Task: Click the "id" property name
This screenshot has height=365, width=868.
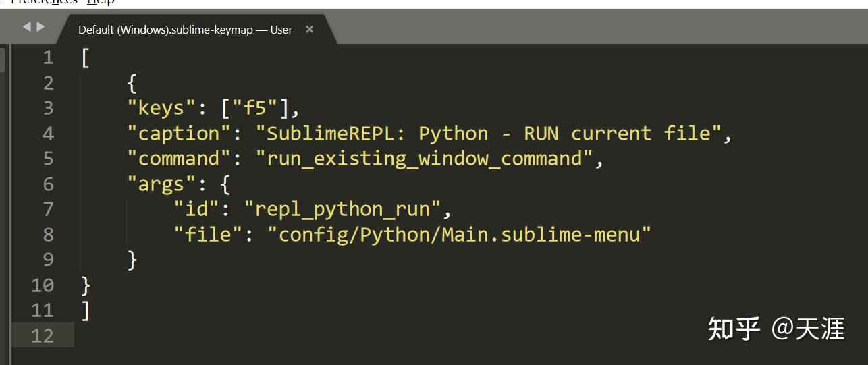Action: pos(196,209)
